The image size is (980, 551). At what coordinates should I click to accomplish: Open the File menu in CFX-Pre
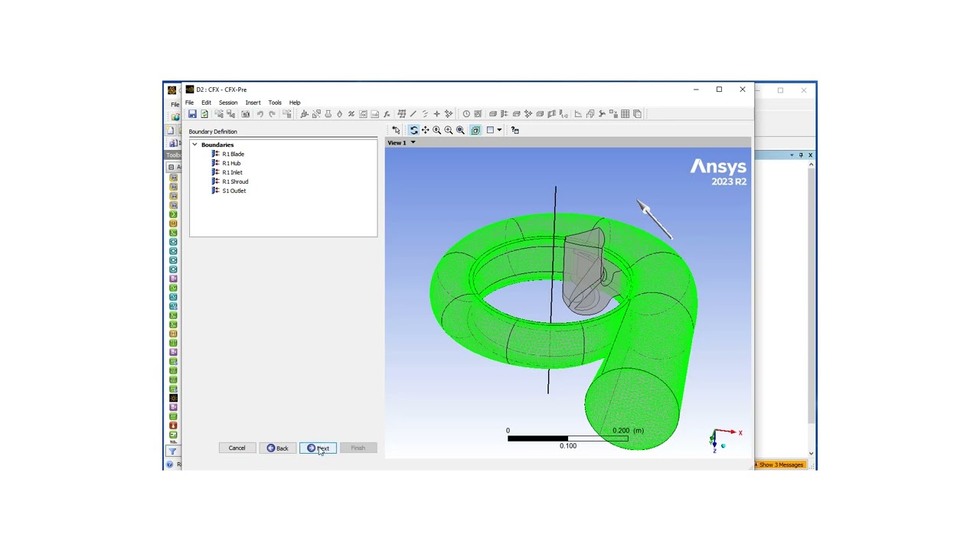pyautogui.click(x=189, y=103)
